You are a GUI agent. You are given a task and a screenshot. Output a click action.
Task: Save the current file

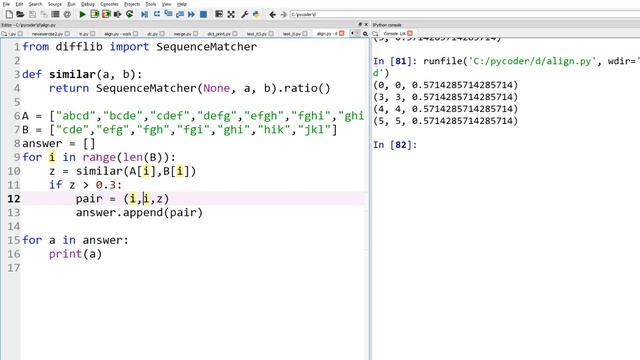tap(32, 14)
